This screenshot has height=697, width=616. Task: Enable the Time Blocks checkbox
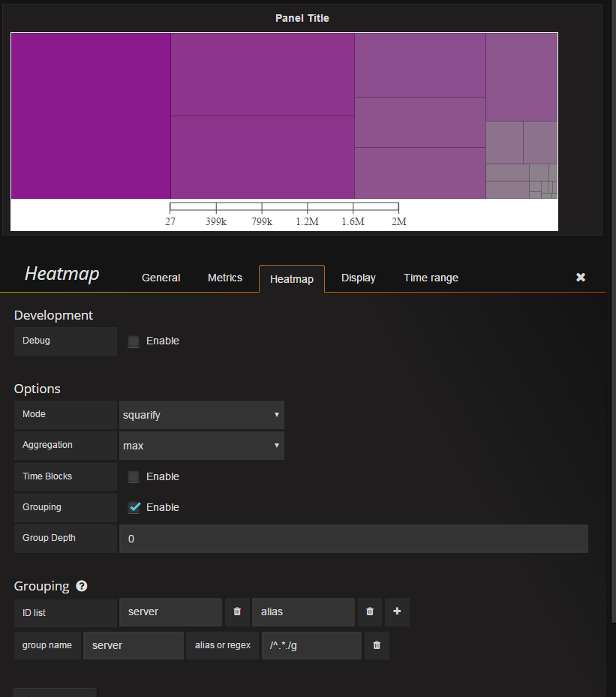[x=134, y=477]
